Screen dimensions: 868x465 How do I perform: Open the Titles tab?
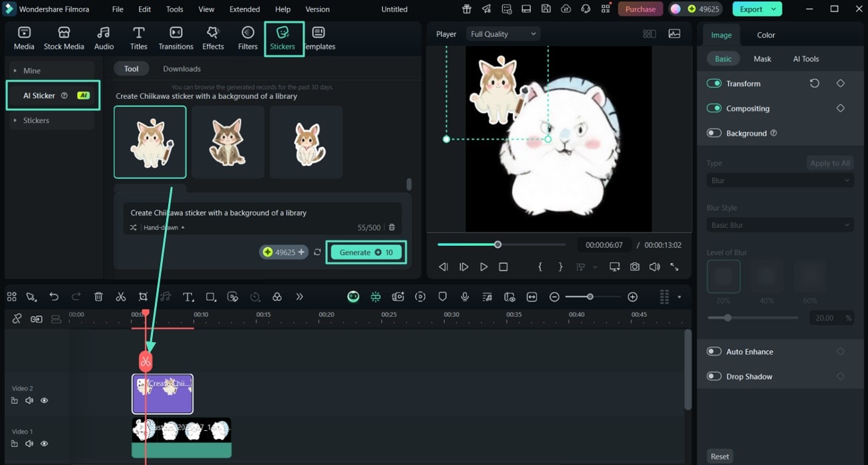139,39
